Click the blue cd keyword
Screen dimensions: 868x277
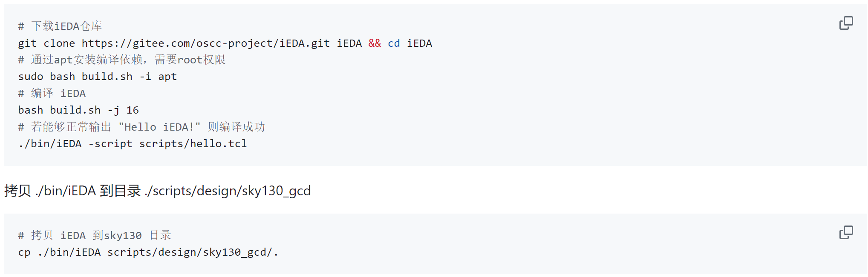[x=394, y=43]
